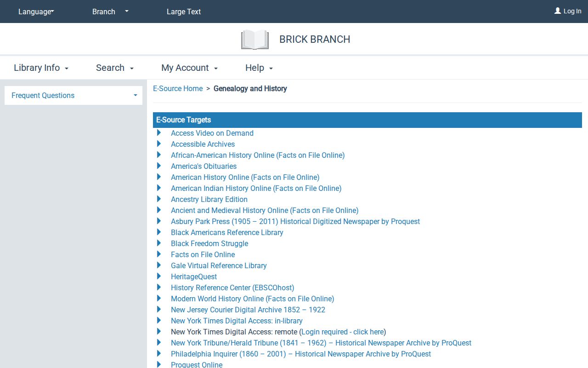Click the arrow icon beside Ancestry Library Edition
Image resolution: width=588 pixels, height=368 pixels.
[159, 199]
